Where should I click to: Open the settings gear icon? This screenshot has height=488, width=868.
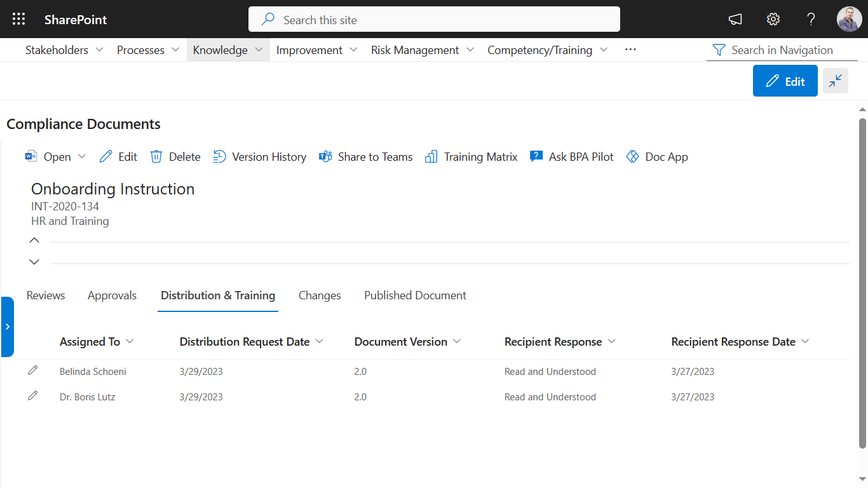pyautogui.click(x=773, y=19)
